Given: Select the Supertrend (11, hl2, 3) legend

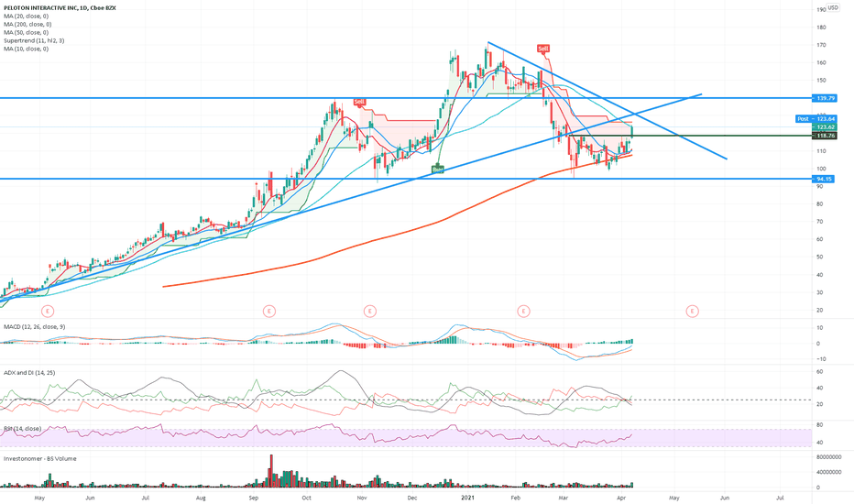Looking at the screenshot, I should 34,41.
